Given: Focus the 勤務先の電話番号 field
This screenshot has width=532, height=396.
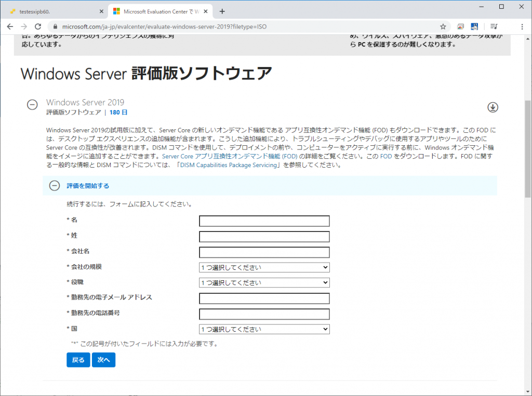Looking at the screenshot, I should coord(264,314).
